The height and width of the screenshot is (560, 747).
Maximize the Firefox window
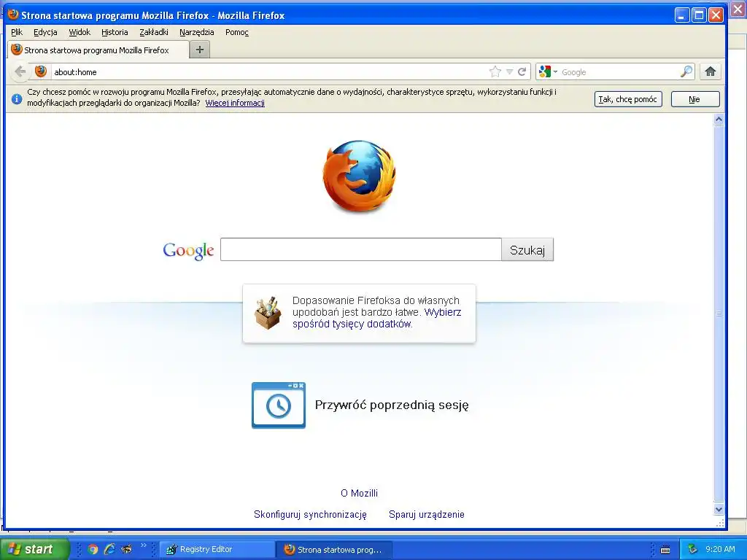pyautogui.click(x=699, y=15)
